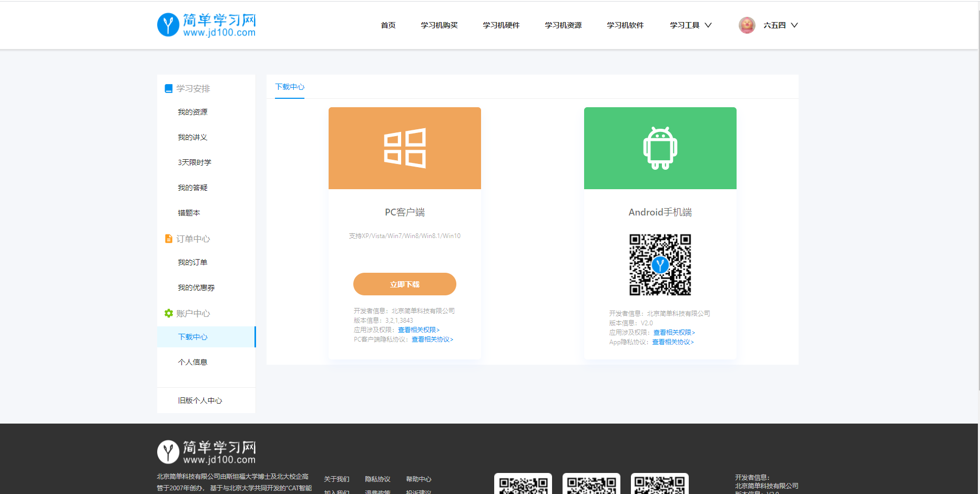This screenshot has height=494, width=980.
Task: Open 个人信息 in sidebar
Action: (192, 362)
